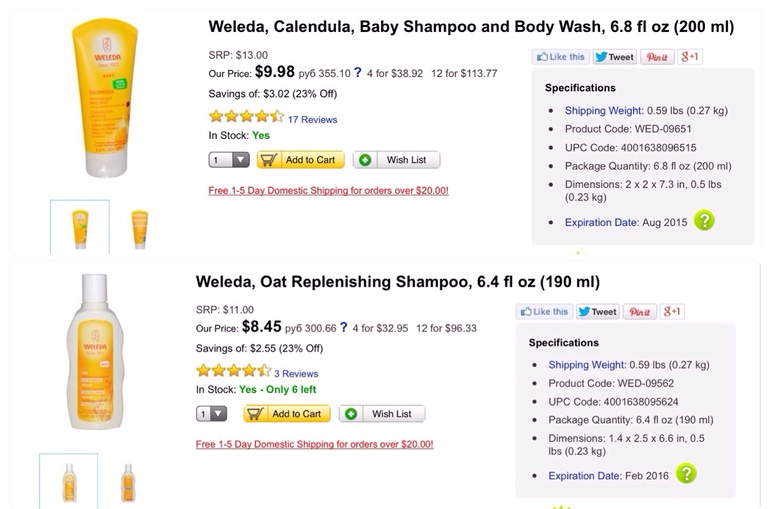The width and height of the screenshot is (770, 509).
Task: Click Google +1 for Oat Replenishing Shampoo
Action: (x=672, y=311)
